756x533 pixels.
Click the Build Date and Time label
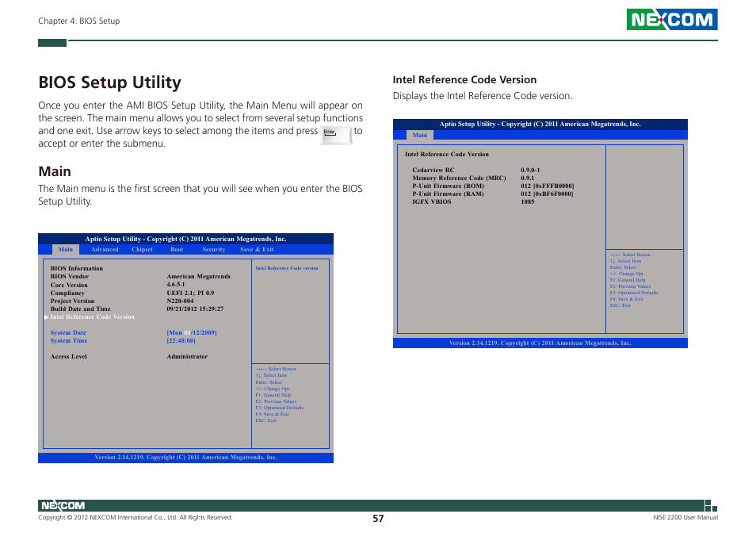[x=81, y=309]
